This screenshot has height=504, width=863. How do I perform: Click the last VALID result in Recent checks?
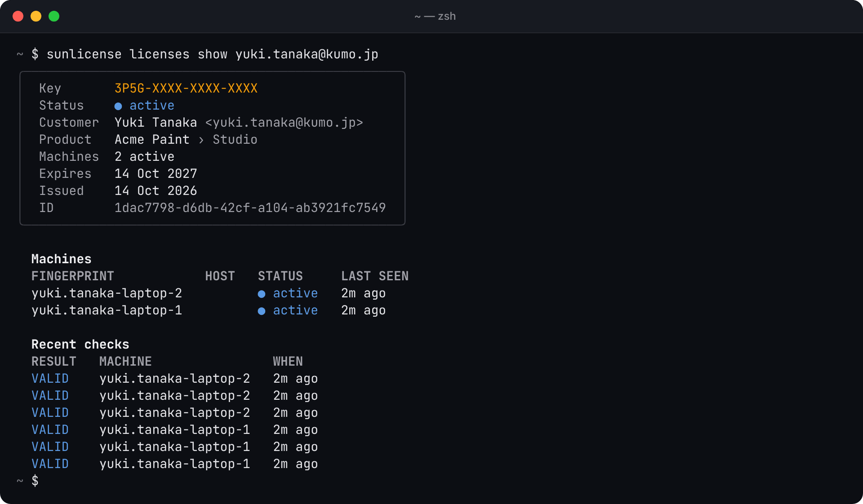[50, 464]
